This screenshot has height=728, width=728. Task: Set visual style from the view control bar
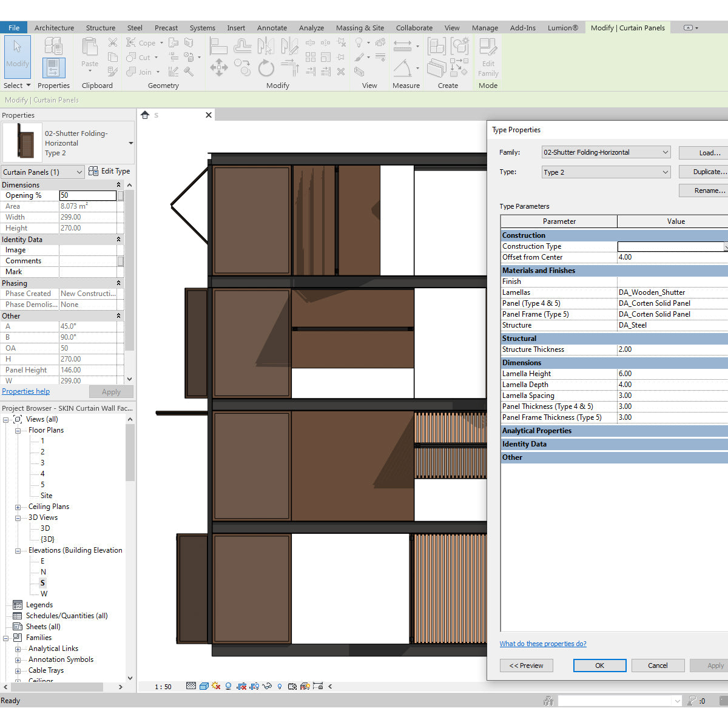click(203, 686)
